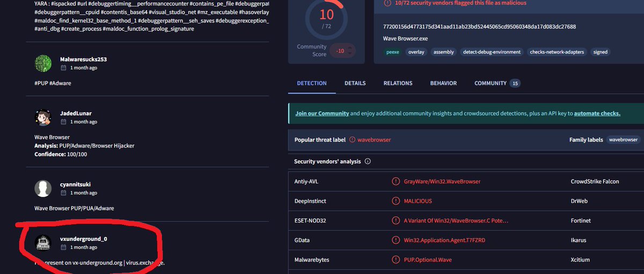Click the Win32.Application.Agent.T7FZRD result

click(444, 240)
